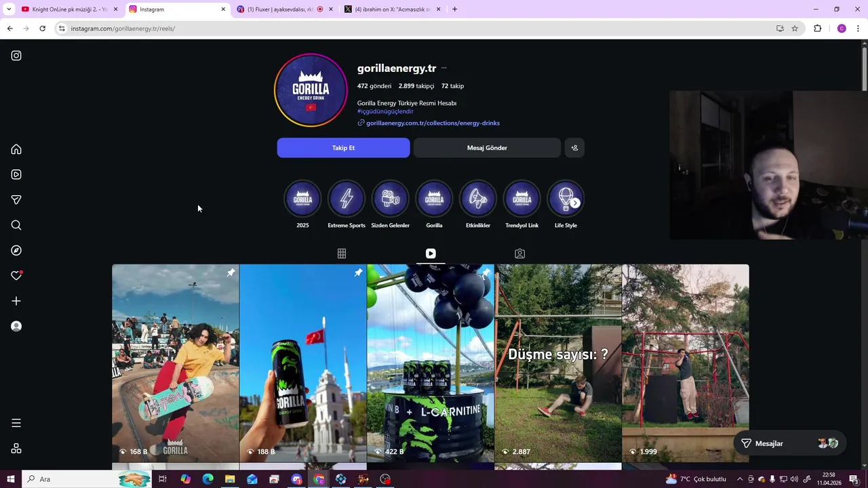Go back with browser back arrow
The image size is (868, 488).
coord(9,28)
